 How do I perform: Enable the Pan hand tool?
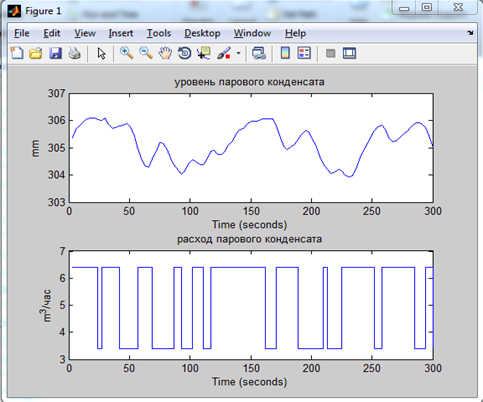pyautogui.click(x=165, y=53)
